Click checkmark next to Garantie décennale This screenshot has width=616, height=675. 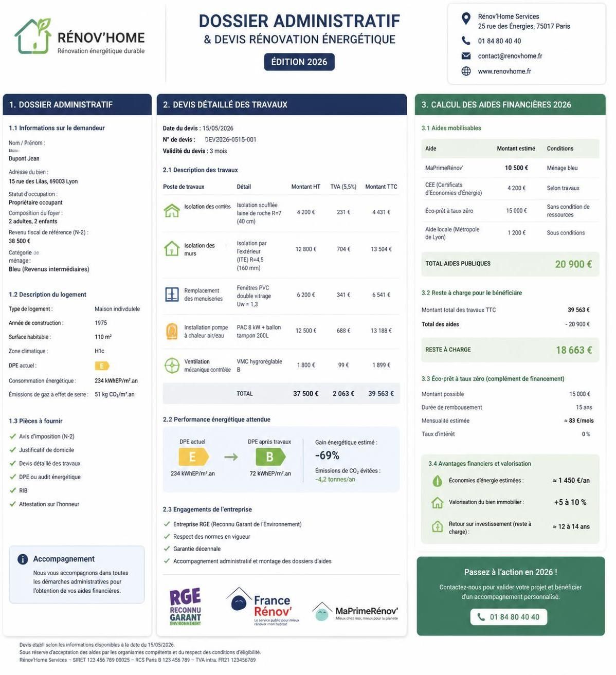click(167, 549)
